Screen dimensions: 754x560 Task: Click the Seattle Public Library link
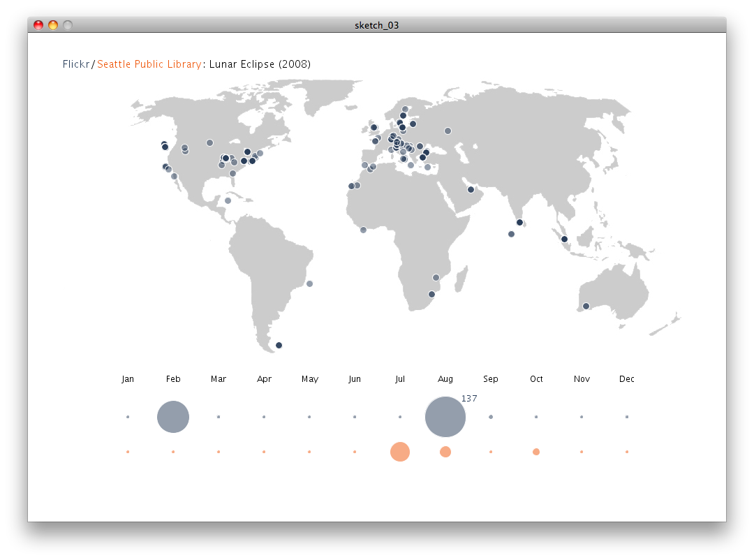coord(149,64)
